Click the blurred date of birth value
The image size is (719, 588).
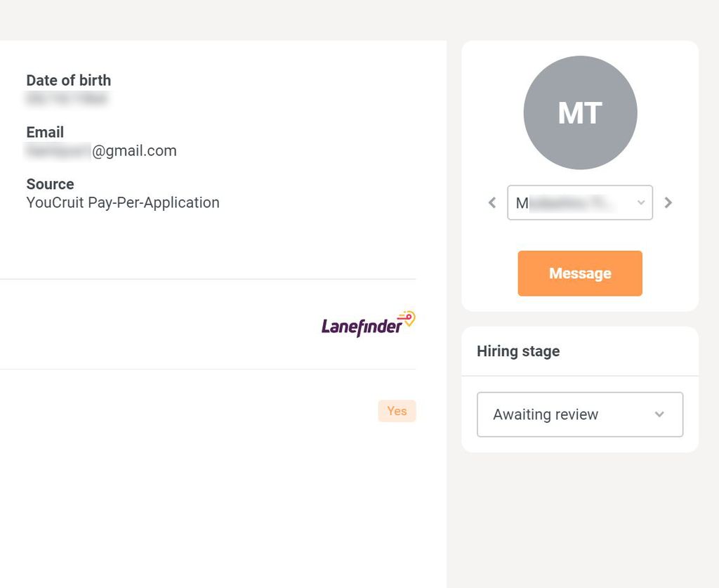(x=67, y=98)
